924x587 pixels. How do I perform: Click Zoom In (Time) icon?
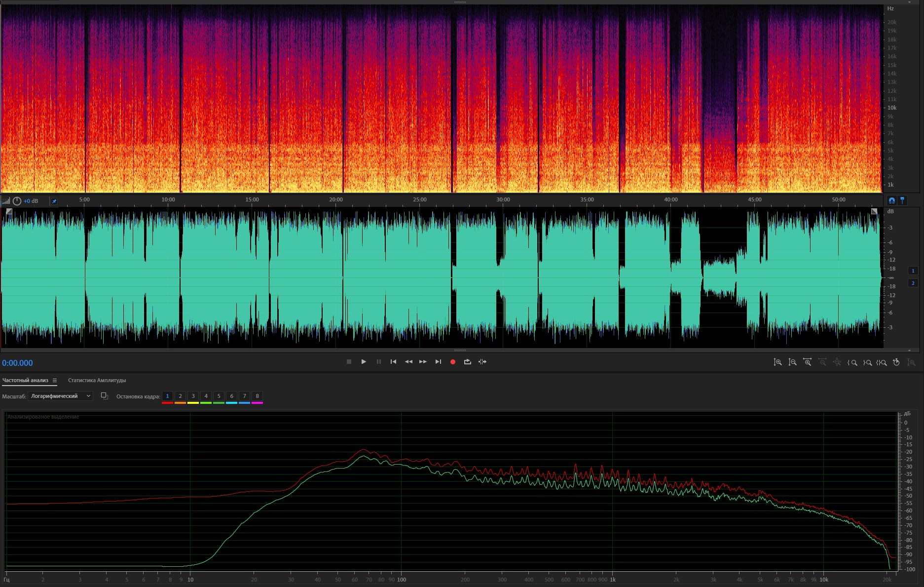pyautogui.click(x=807, y=362)
